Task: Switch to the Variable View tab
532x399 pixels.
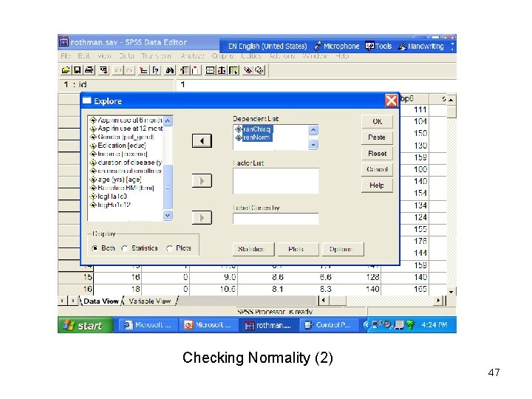Action: (149, 301)
